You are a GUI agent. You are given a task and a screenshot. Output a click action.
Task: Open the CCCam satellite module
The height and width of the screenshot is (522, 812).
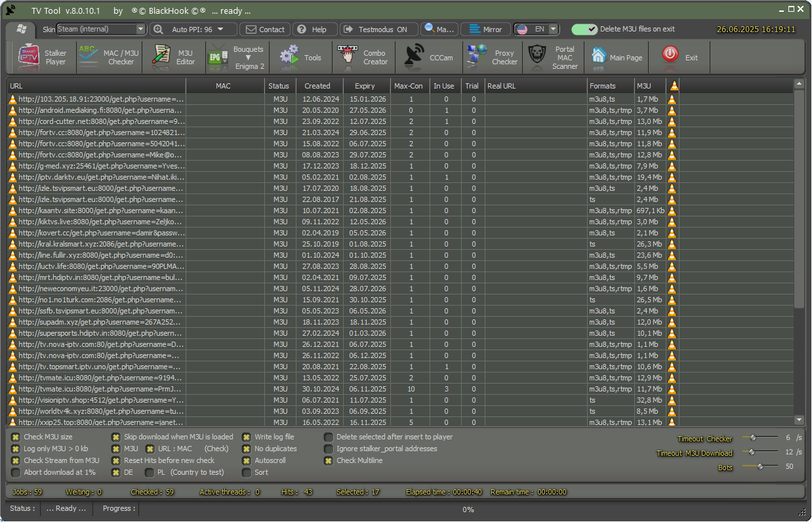click(429, 58)
